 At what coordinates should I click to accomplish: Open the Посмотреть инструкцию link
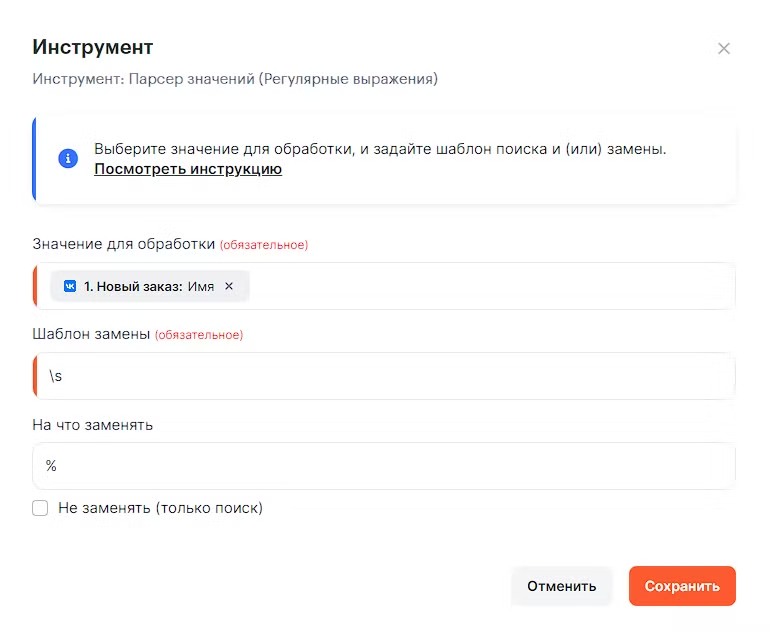tap(188, 169)
